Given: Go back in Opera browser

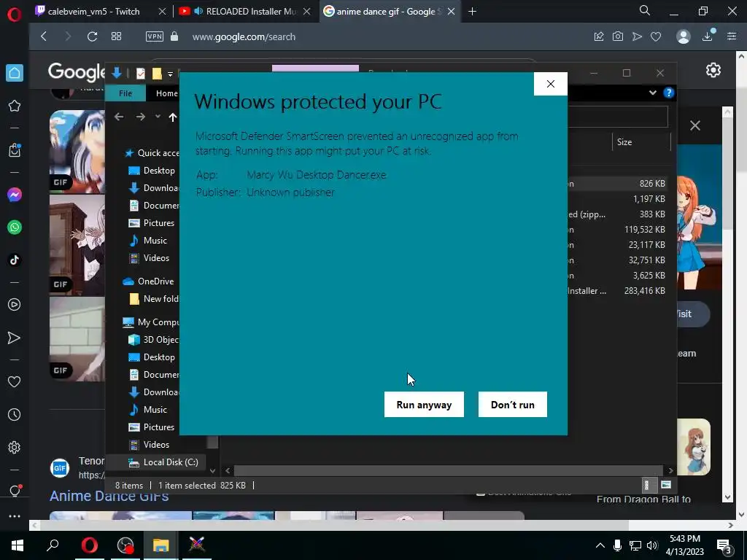Looking at the screenshot, I should point(44,36).
